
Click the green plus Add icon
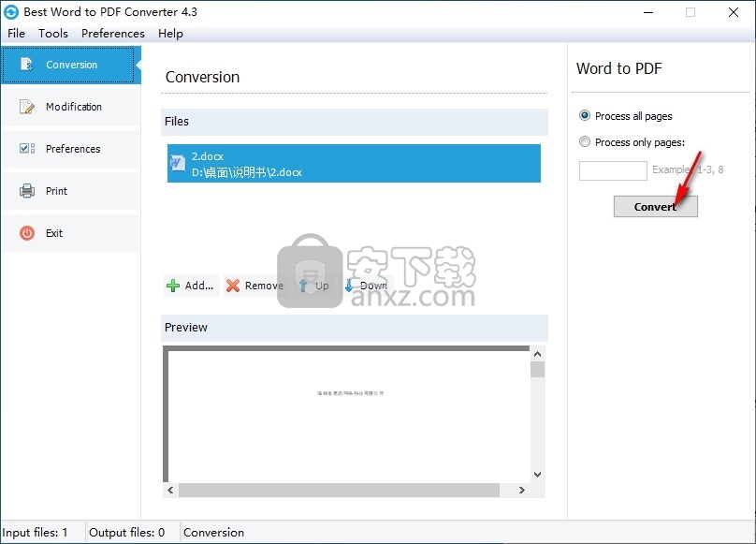pos(172,286)
